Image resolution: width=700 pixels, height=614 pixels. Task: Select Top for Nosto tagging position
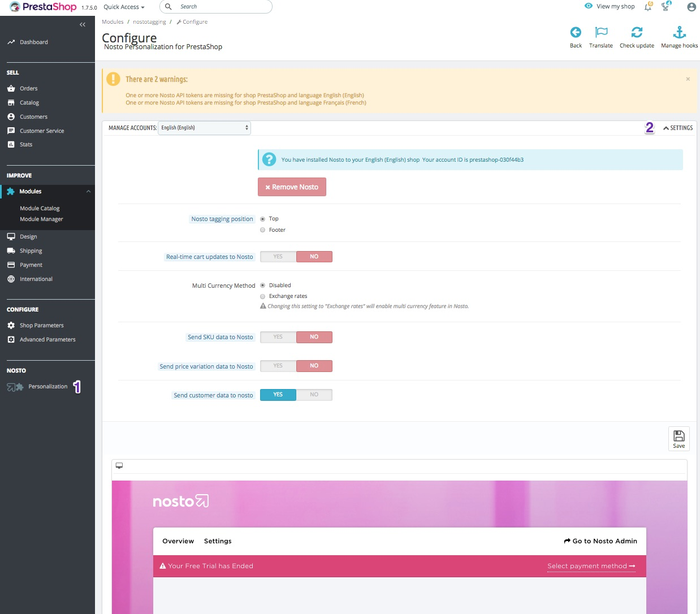(262, 219)
